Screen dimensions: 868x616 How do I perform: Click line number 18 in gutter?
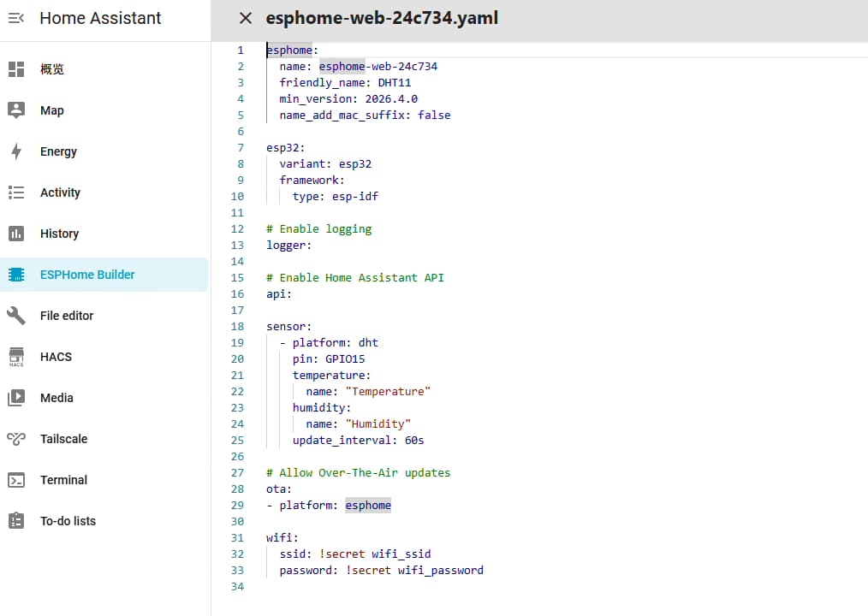coord(237,327)
